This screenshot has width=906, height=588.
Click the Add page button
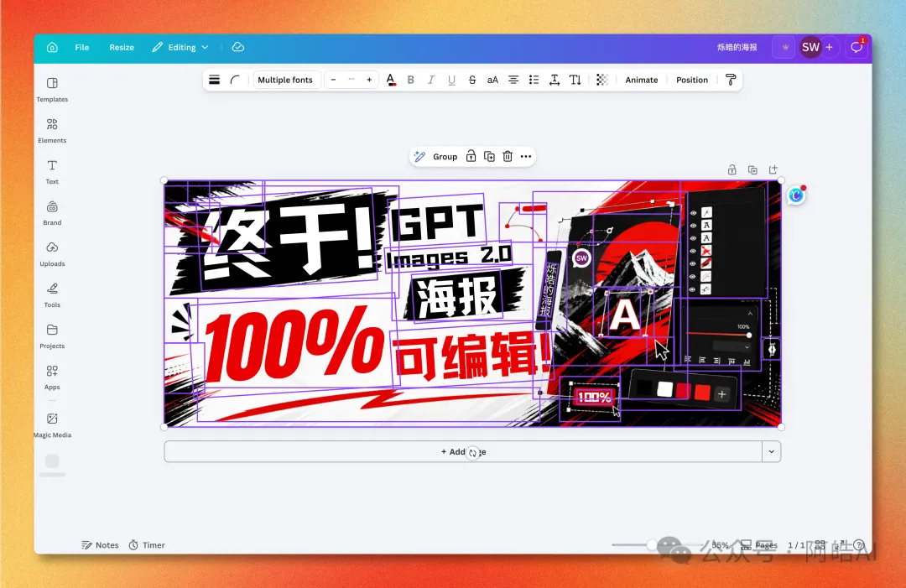(x=463, y=451)
